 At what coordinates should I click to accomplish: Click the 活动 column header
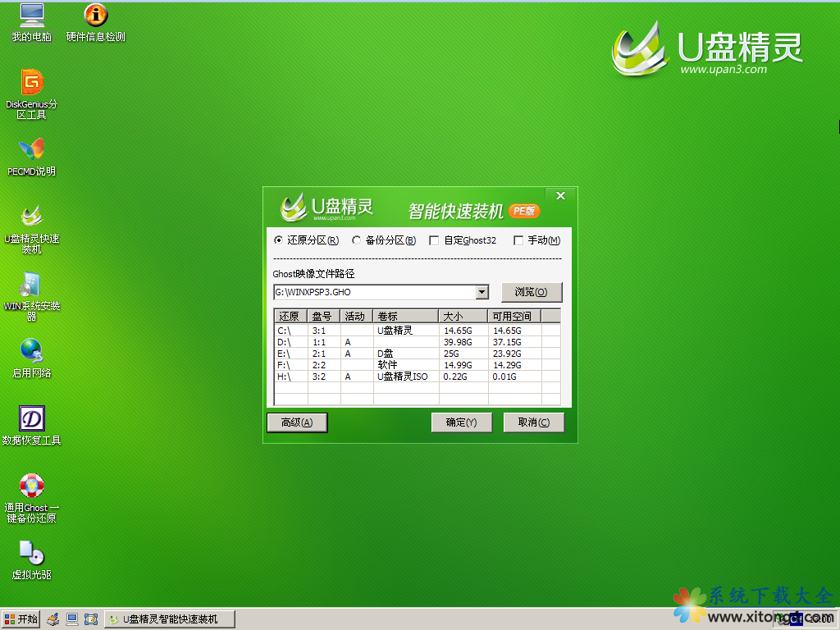tap(356, 316)
